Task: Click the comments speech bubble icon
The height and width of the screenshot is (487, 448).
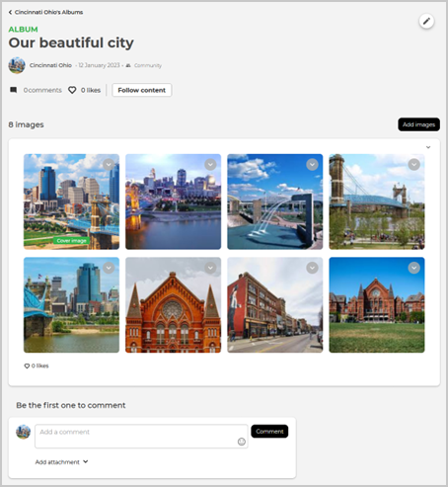Action: 13,90
